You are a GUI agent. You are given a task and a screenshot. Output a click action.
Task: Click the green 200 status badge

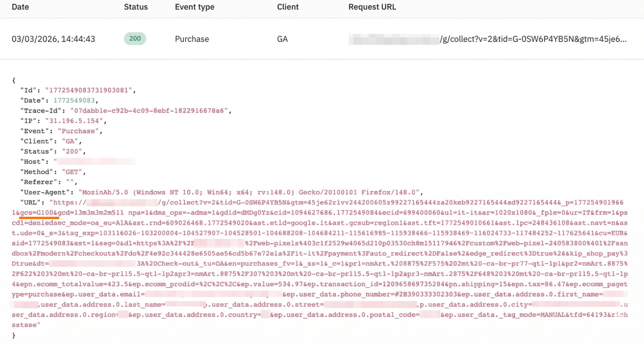click(x=135, y=39)
